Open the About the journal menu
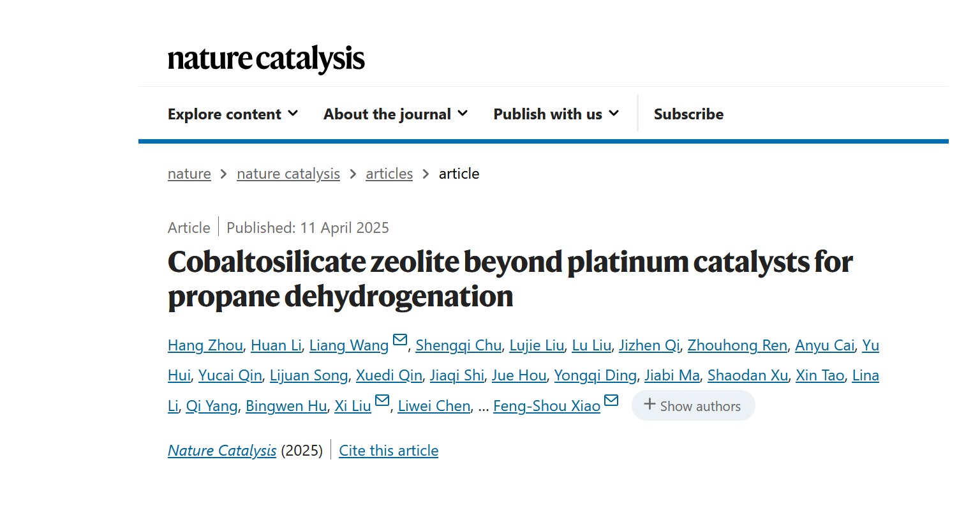 click(396, 114)
